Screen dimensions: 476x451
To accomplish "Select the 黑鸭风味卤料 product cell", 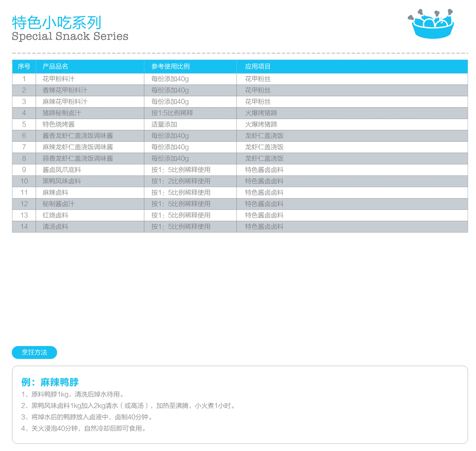I will click(62, 181).
